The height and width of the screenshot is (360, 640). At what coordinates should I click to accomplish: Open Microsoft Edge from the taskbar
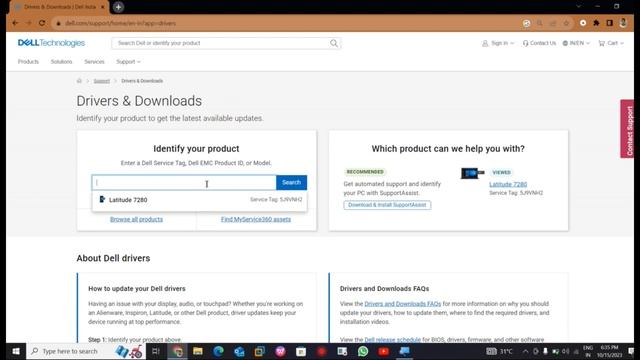(x=218, y=351)
